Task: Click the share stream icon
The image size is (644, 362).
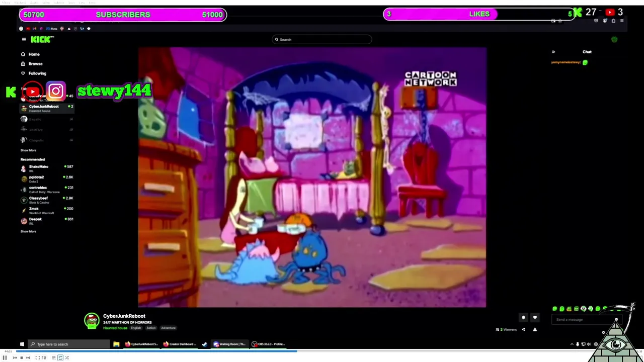Action: (523, 329)
